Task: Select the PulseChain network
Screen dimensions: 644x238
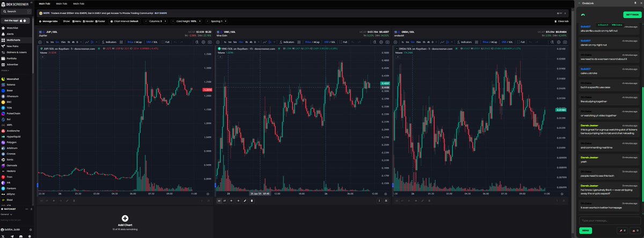Action: tap(15, 113)
